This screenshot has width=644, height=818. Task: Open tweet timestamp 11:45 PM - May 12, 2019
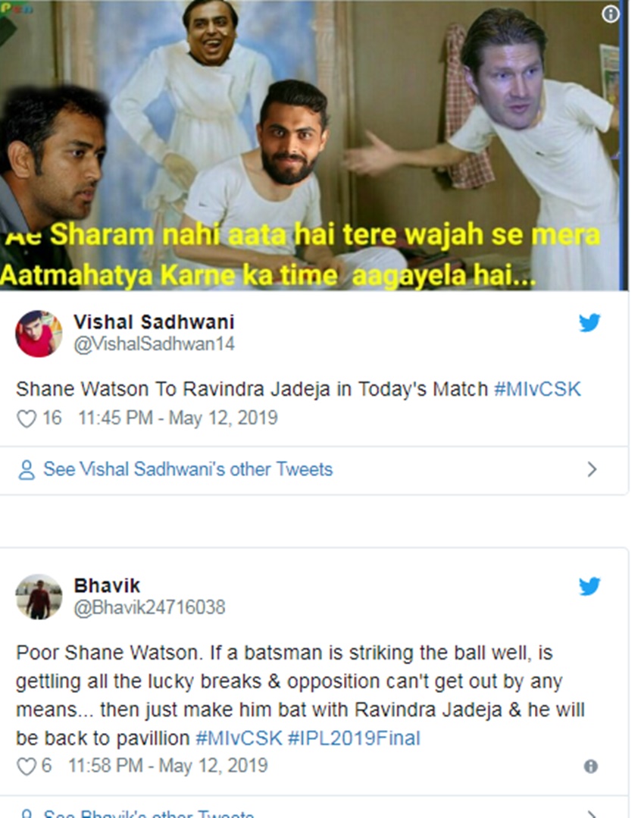pyautogui.click(x=178, y=418)
